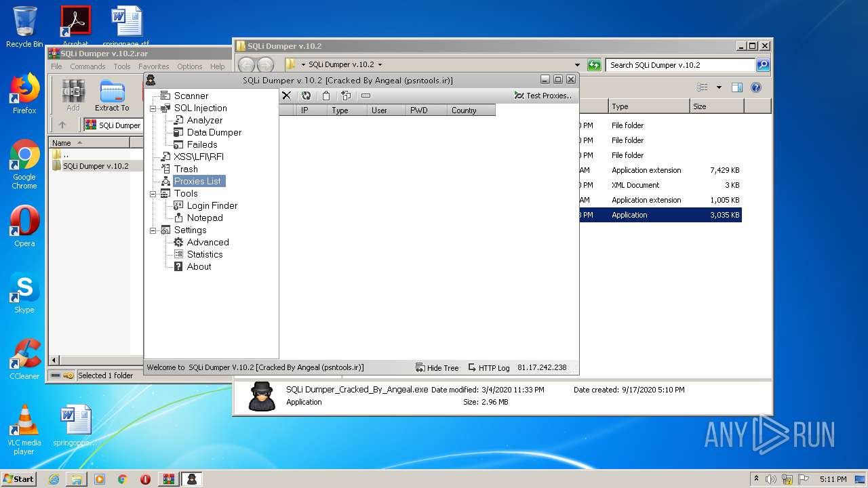Open the About page

point(199,266)
